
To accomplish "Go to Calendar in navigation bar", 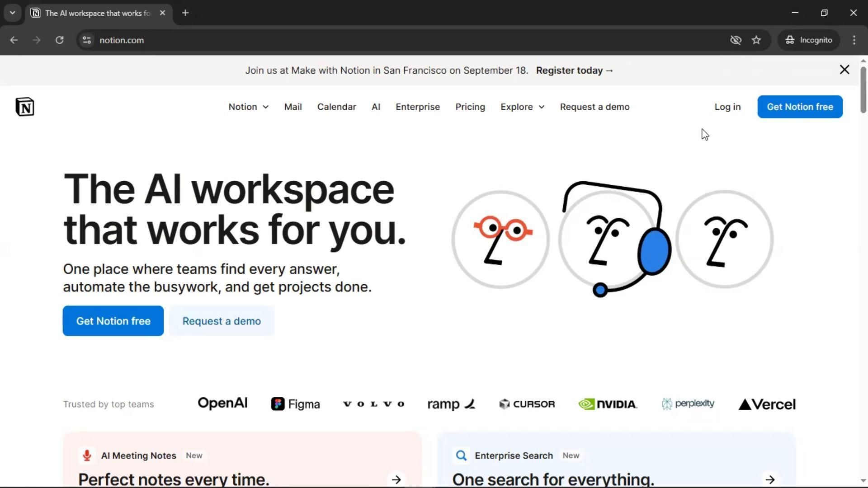I will coord(336,107).
